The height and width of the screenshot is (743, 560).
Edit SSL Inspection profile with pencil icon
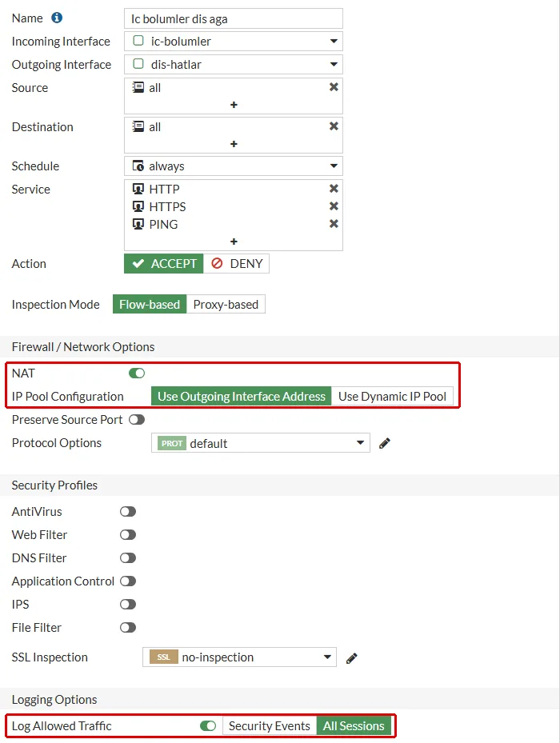351,657
